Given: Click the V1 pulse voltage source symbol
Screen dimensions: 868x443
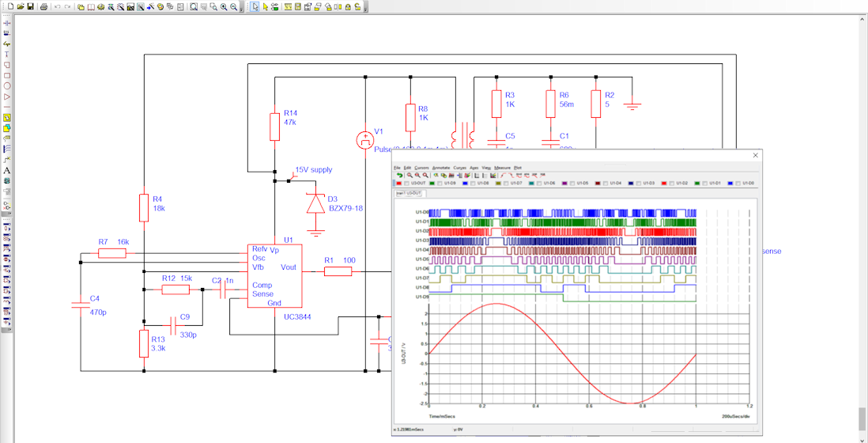Looking at the screenshot, I should tap(364, 139).
